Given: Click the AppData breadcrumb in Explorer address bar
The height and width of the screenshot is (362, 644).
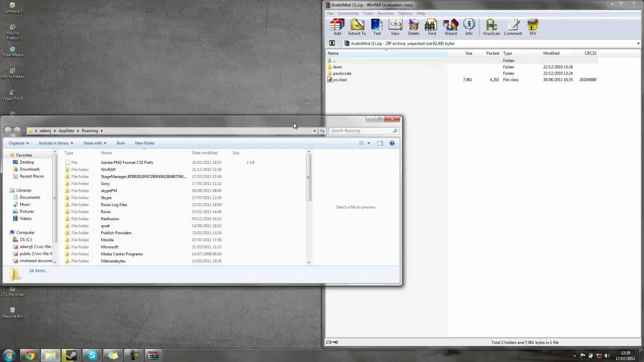Looking at the screenshot, I should [x=66, y=131].
